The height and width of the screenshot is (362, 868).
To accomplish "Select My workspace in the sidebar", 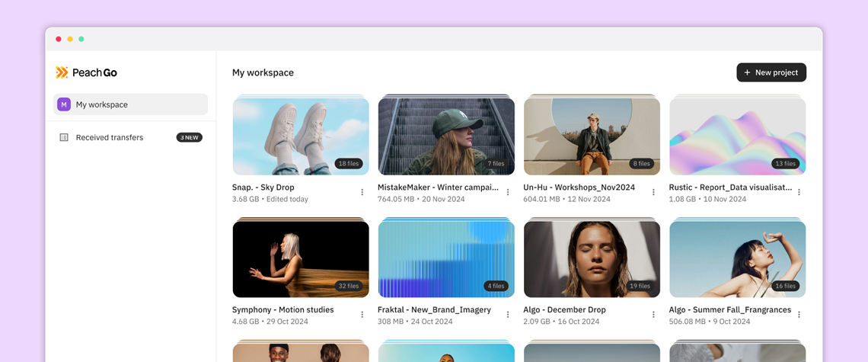I will (x=131, y=104).
